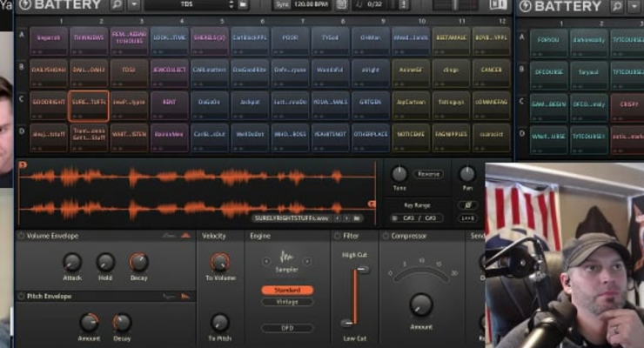Switch engine mode to Vintage
Screen dimensions: 644x348
click(x=286, y=302)
